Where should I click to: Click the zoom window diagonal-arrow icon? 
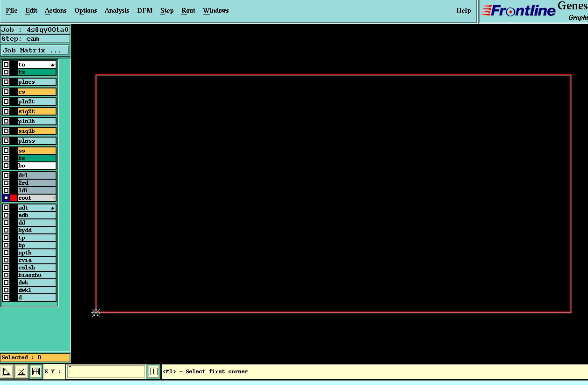[7, 371]
